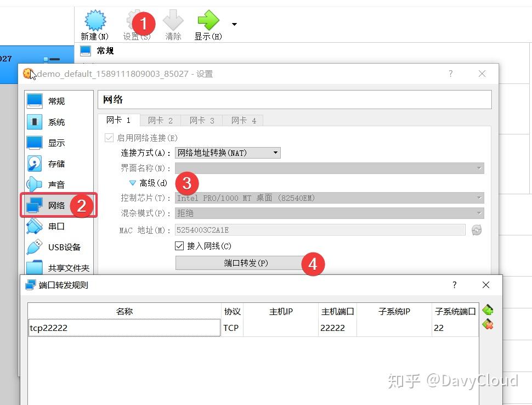Open the 连接方式 NAT dropdown
This screenshot has width=532, height=405.
(228, 153)
